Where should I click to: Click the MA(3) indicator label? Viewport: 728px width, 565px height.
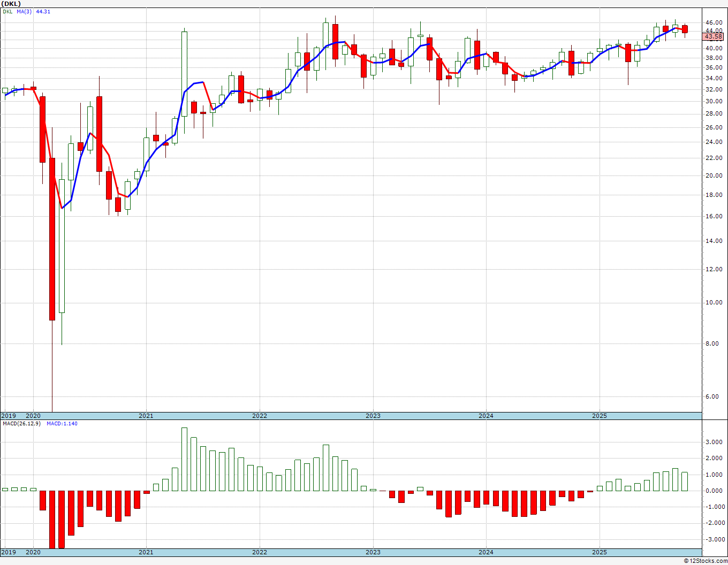[x=24, y=11]
